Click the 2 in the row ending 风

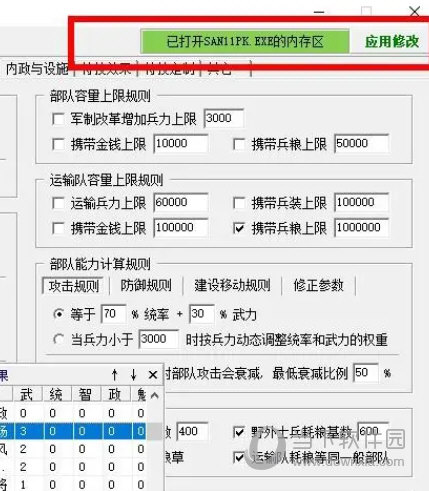point(23,449)
